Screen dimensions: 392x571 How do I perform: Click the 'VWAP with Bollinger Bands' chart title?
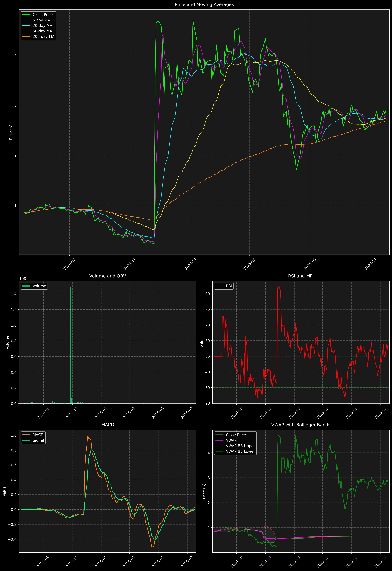[301, 425]
